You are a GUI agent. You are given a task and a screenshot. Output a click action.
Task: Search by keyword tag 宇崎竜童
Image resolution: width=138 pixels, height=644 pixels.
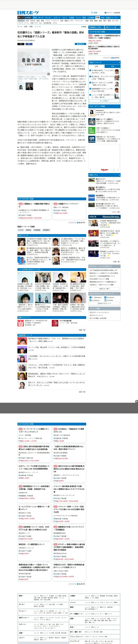(x=37, y=230)
